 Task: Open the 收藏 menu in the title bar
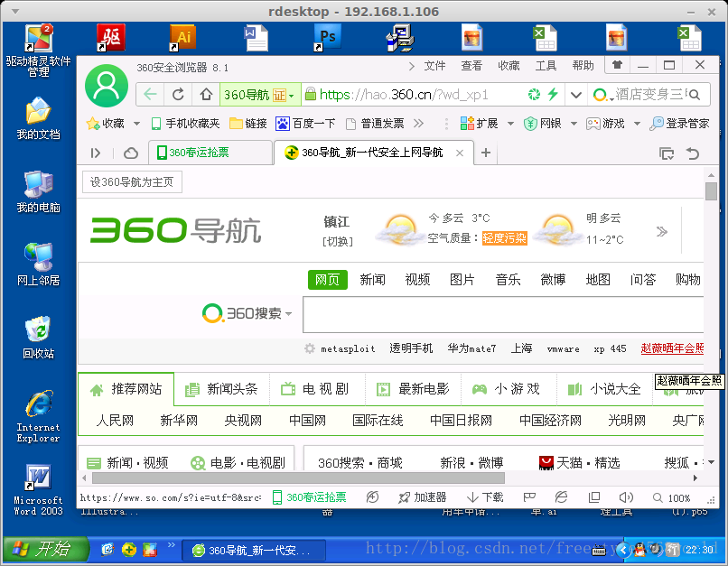click(x=509, y=66)
